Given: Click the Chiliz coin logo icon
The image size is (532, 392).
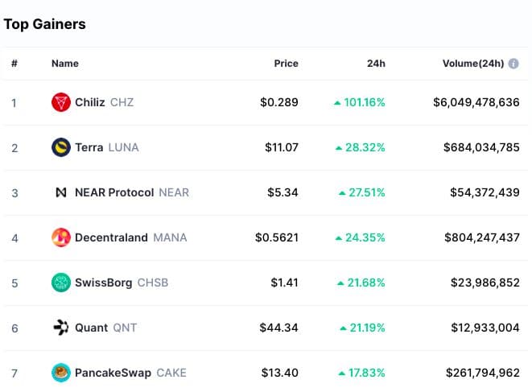Looking at the screenshot, I should coord(60,102).
